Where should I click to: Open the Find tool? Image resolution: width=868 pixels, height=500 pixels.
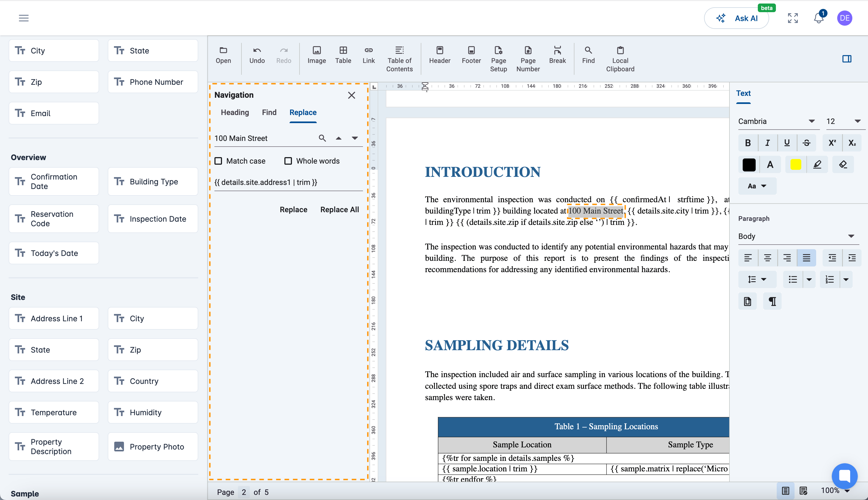pyautogui.click(x=588, y=55)
